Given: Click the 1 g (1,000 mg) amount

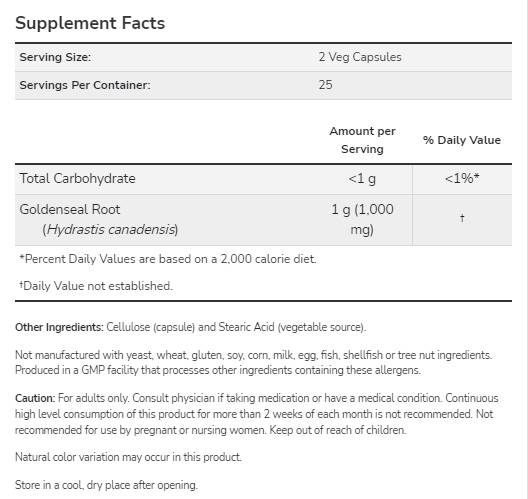Looking at the screenshot, I should click(x=362, y=220).
